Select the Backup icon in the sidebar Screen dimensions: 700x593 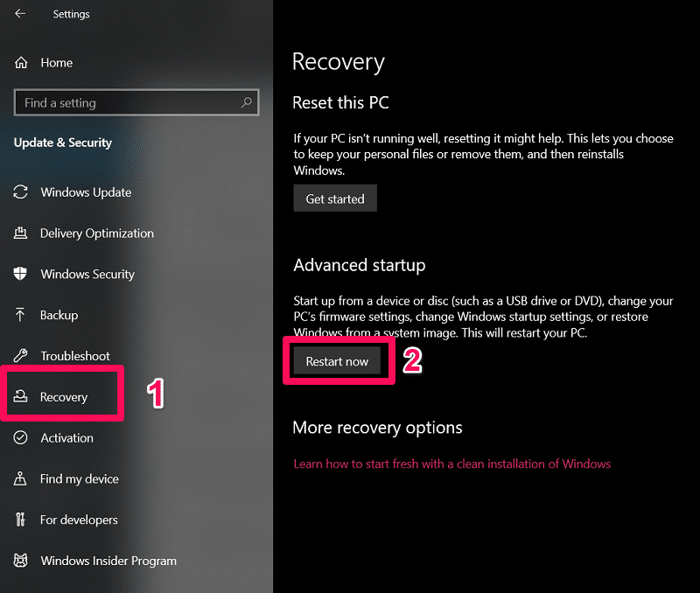pyautogui.click(x=21, y=315)
